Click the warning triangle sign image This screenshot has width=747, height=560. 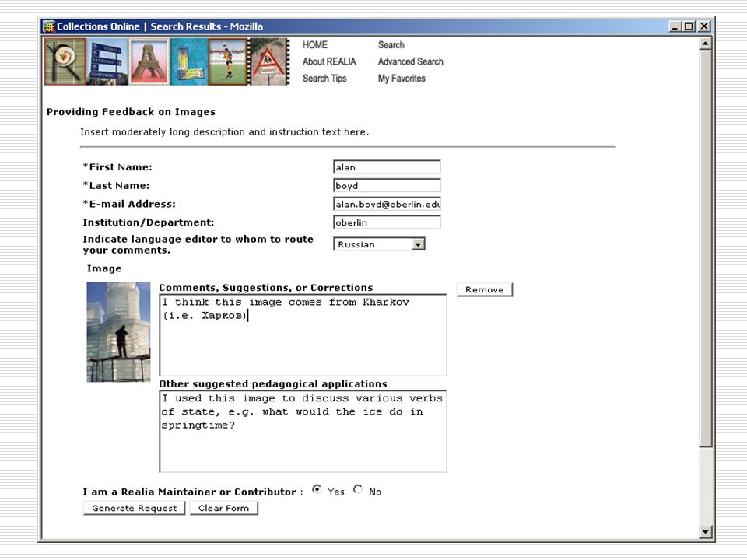269,62
